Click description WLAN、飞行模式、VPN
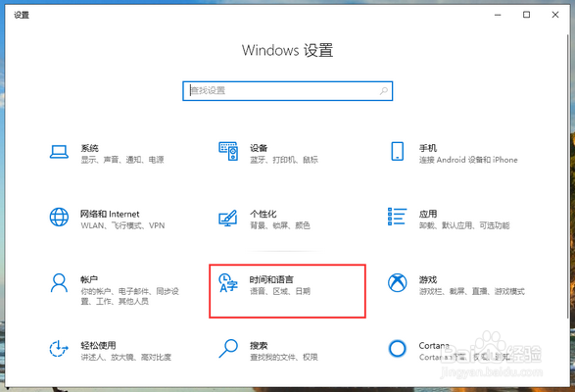575x392 pixels. coord(122,225)
